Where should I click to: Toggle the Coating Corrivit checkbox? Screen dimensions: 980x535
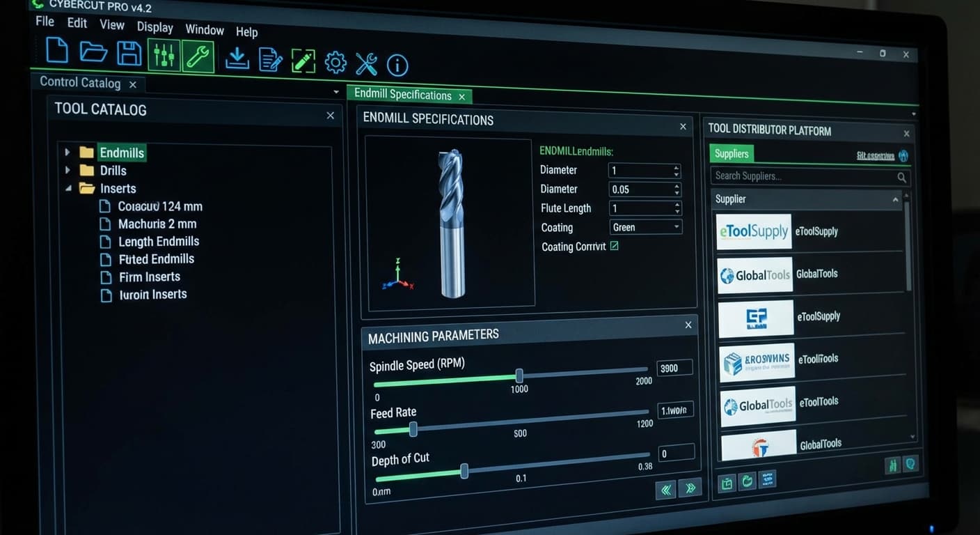(614, 246)
